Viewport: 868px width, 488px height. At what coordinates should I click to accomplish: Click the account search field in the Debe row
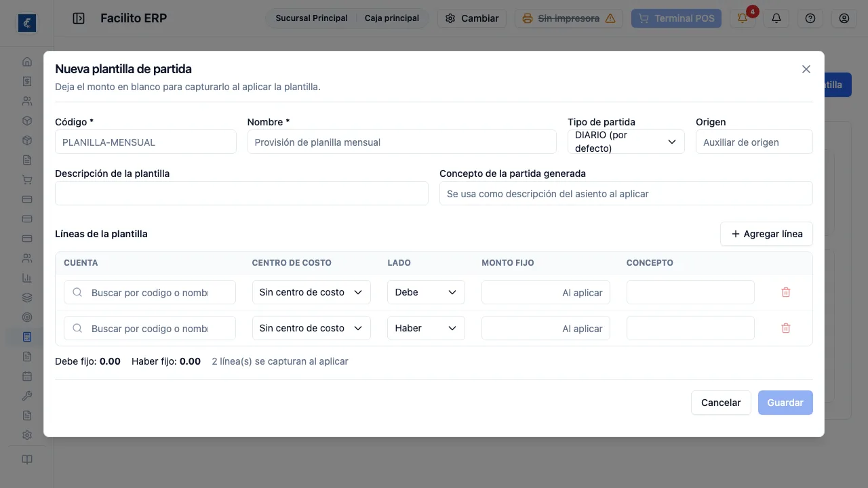click(x=150, y=292)
